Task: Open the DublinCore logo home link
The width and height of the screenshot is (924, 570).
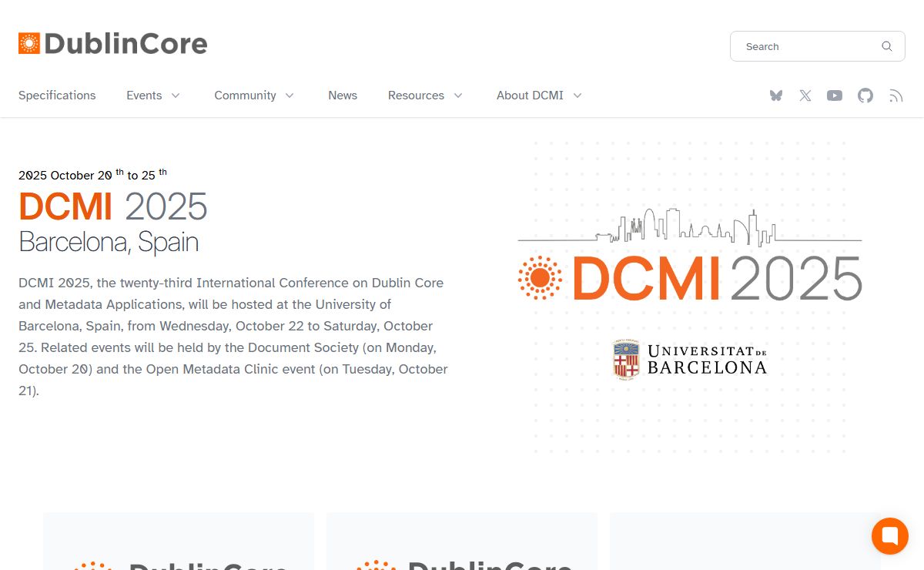Action: (x=113, y=43)
